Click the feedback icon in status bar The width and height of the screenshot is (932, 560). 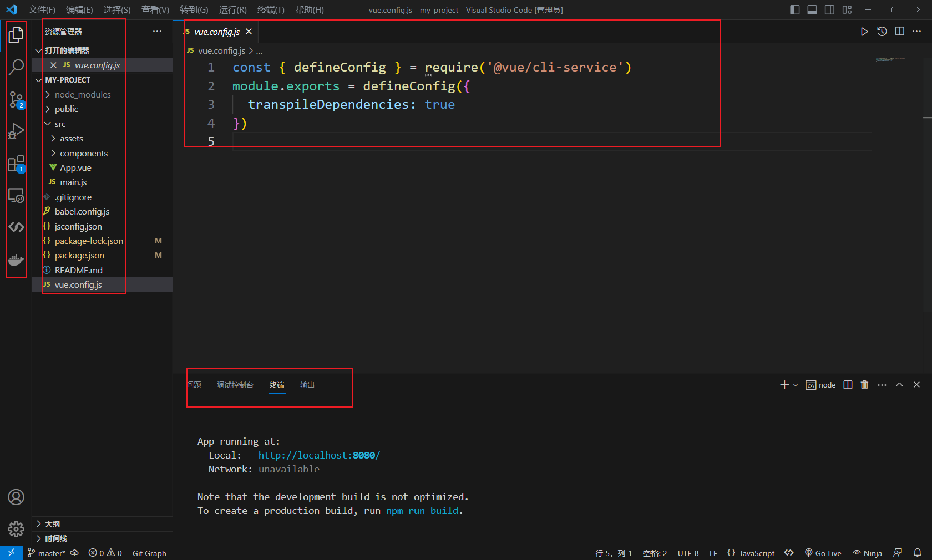[898, 553]
